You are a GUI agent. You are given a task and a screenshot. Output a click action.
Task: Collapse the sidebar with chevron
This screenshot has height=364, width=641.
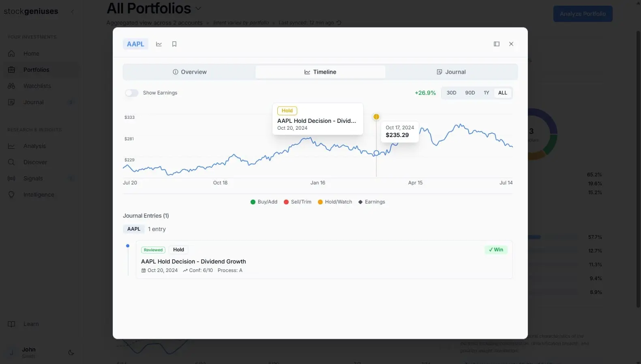73,11
